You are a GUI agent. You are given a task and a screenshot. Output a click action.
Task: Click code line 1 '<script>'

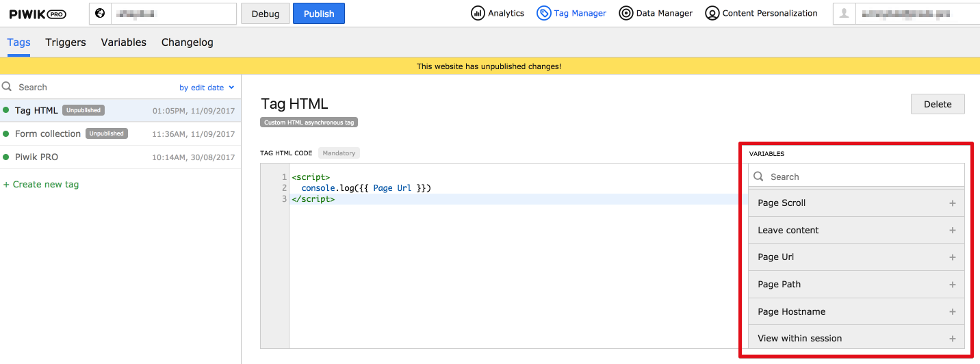tap(311, 177)
